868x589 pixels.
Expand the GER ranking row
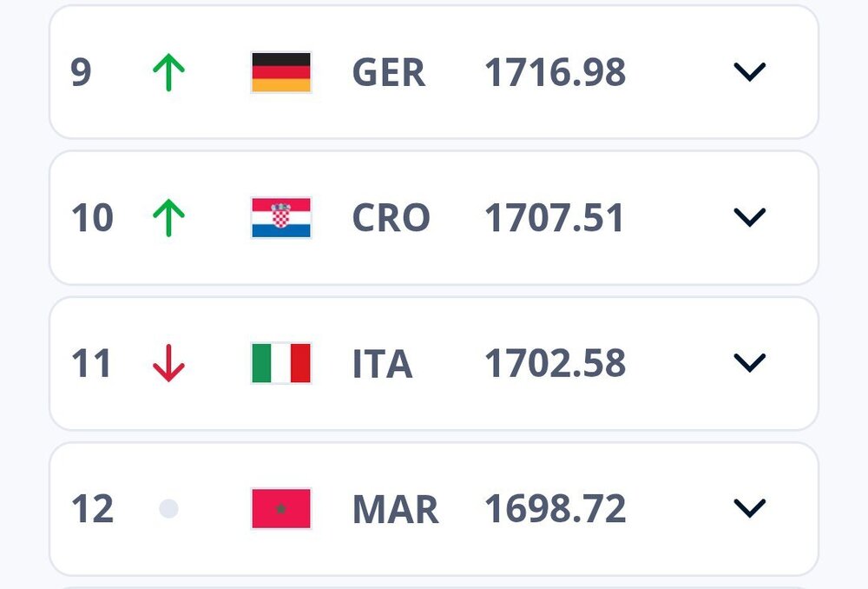(749, 72)
